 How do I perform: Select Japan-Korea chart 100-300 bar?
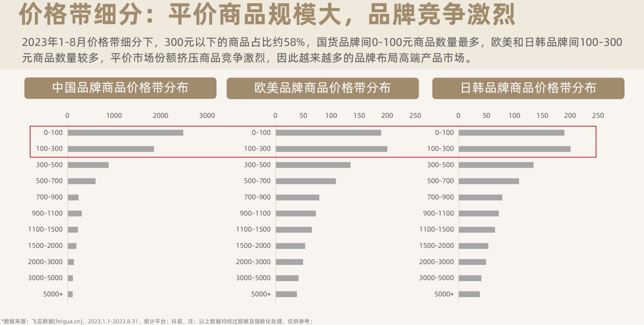pos(515,149)
